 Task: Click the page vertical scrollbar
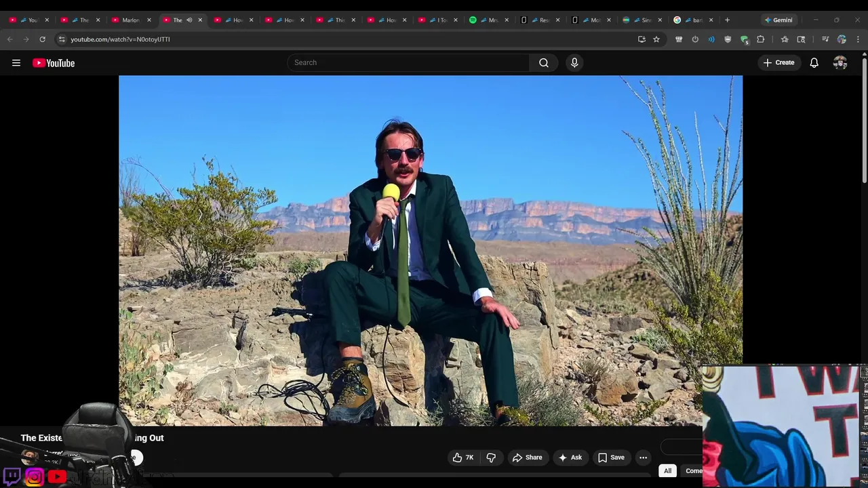tap(864, 122)
